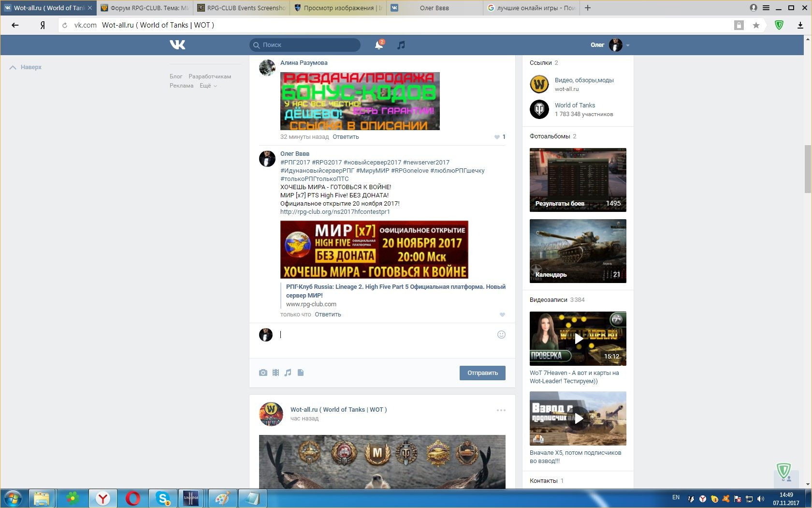Bookmark the page with the star icon

(x=756, y=25)
